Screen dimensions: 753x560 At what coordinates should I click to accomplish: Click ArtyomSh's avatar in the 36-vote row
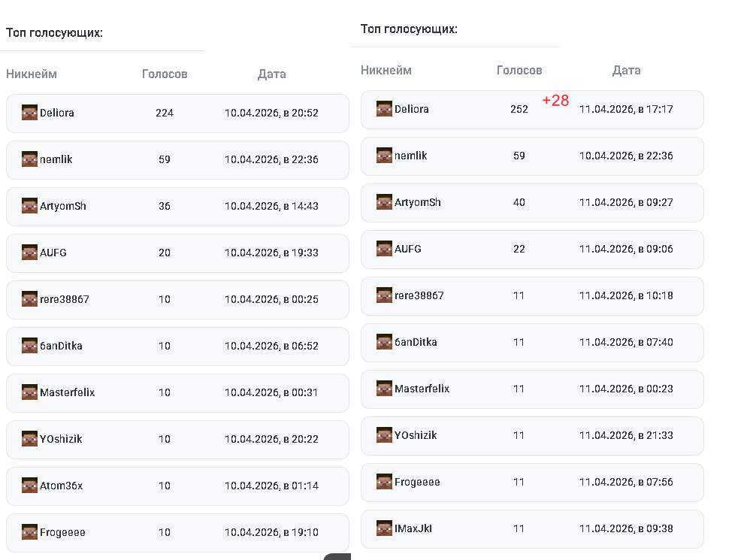(29, 206)
